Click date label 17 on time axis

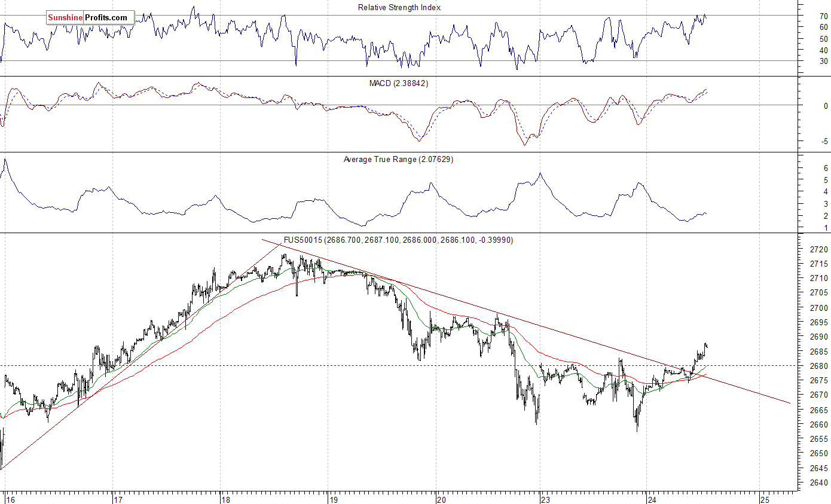118,499
